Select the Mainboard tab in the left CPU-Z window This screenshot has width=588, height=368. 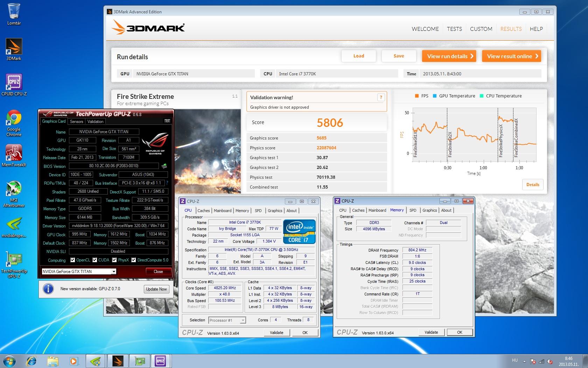[x=223, y=211]
